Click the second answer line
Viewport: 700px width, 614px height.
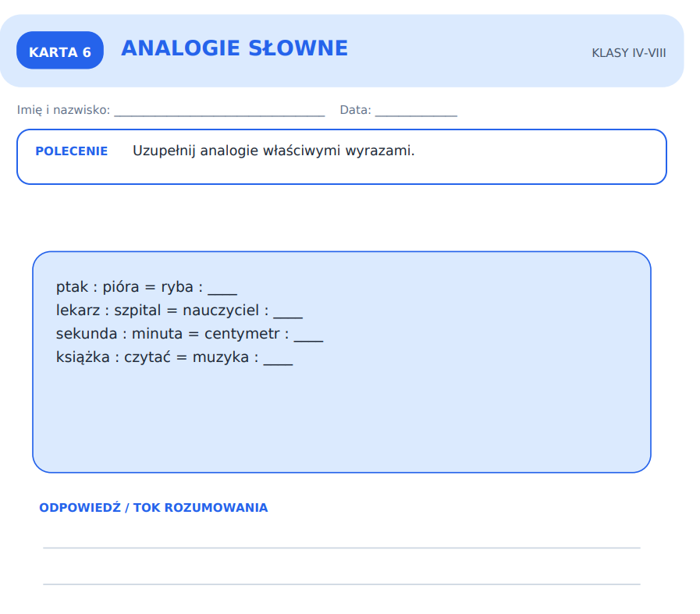point(342,584)
